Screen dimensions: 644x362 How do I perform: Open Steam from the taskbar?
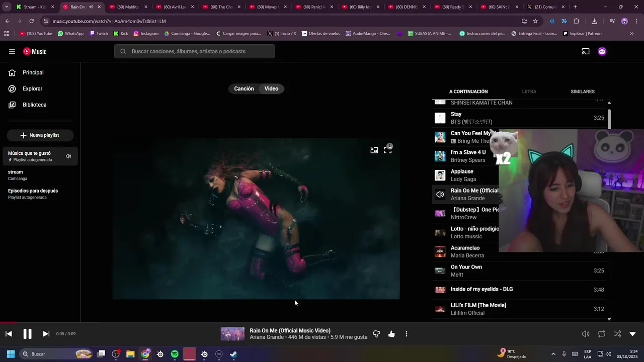click(233, 354)
